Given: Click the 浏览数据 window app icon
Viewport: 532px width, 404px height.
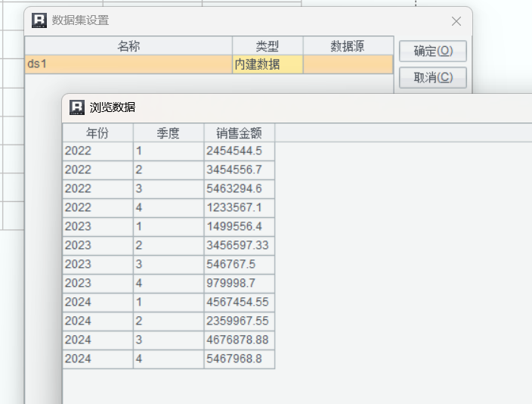Looking at the screenshot, I should tap(76, 107).
